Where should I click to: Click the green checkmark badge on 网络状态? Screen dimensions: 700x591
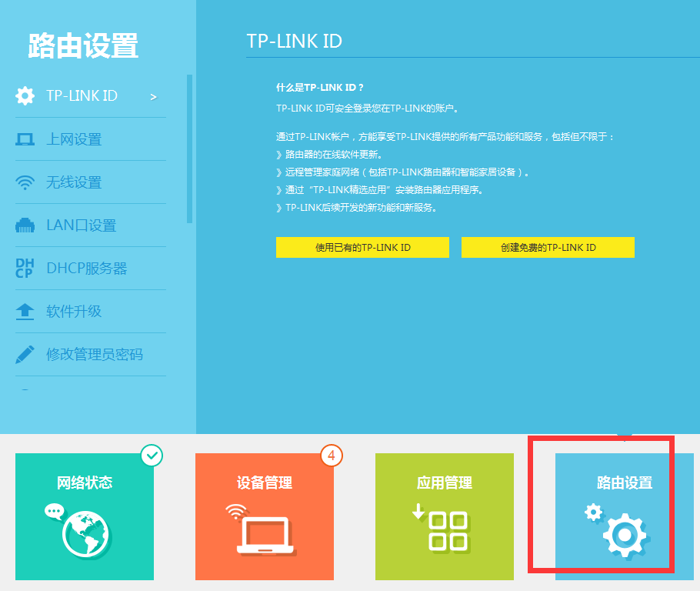152,456
